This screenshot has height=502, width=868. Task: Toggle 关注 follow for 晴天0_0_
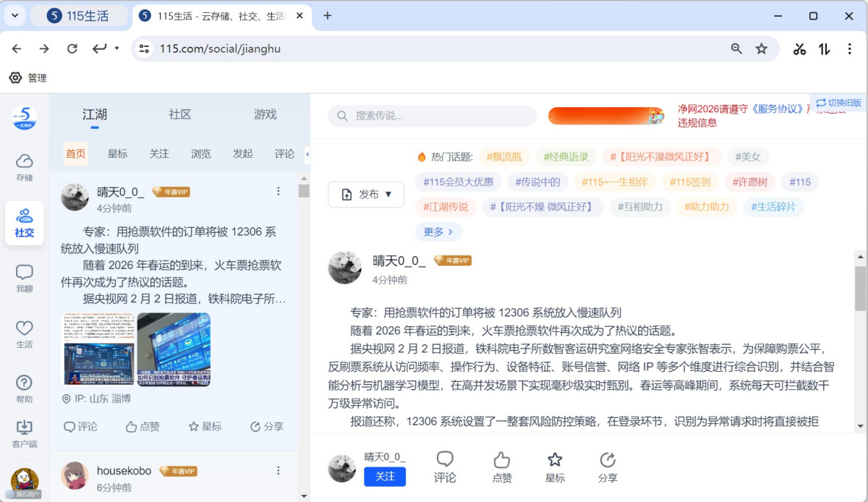(x=385, y=476)
